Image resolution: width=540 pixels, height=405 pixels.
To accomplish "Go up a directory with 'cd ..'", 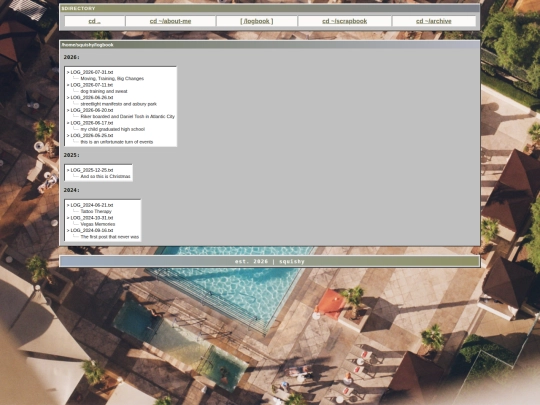I will [x=94, y=21].
